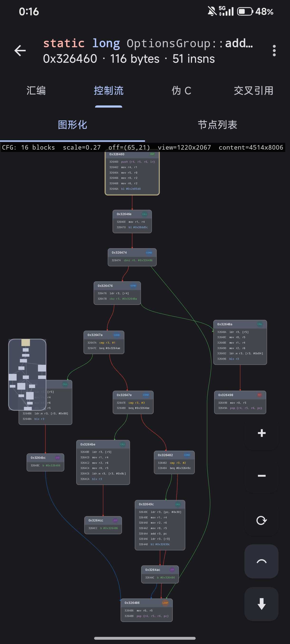290x644 pixels.
Task: Tap the 5G signal indicator
Action: (x=226, y=11)
